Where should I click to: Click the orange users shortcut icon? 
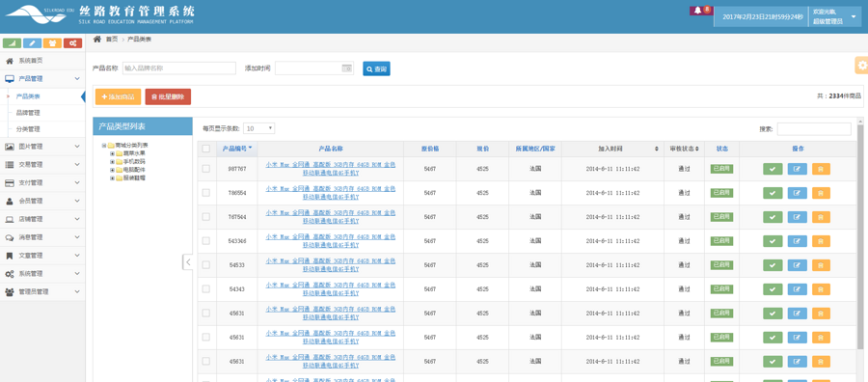click(x=53, y=43)
